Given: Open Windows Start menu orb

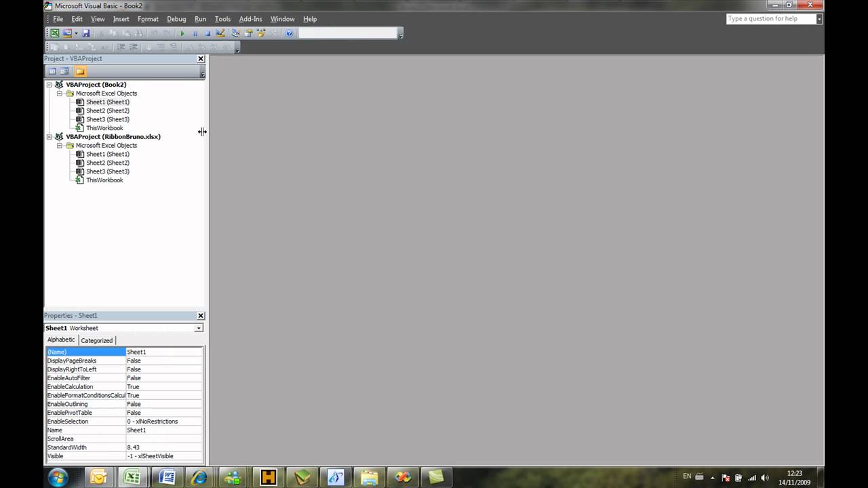Looking at the screenshot, I should (x=58, y=477).
